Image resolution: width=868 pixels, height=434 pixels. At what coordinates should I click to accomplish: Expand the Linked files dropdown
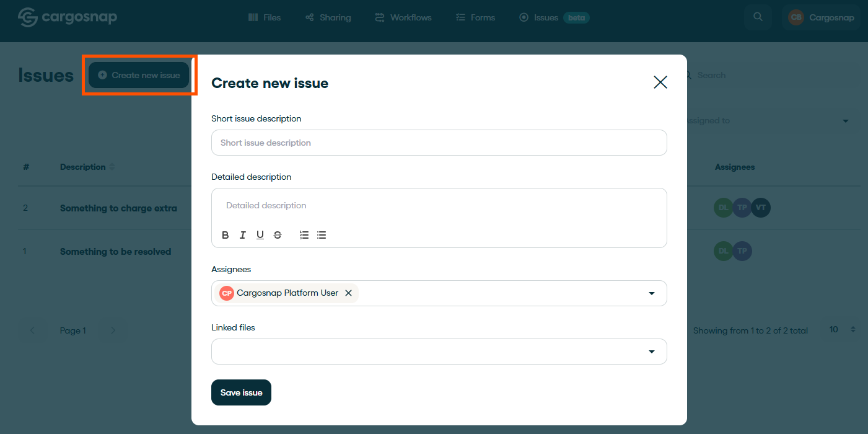coord(652,352)
